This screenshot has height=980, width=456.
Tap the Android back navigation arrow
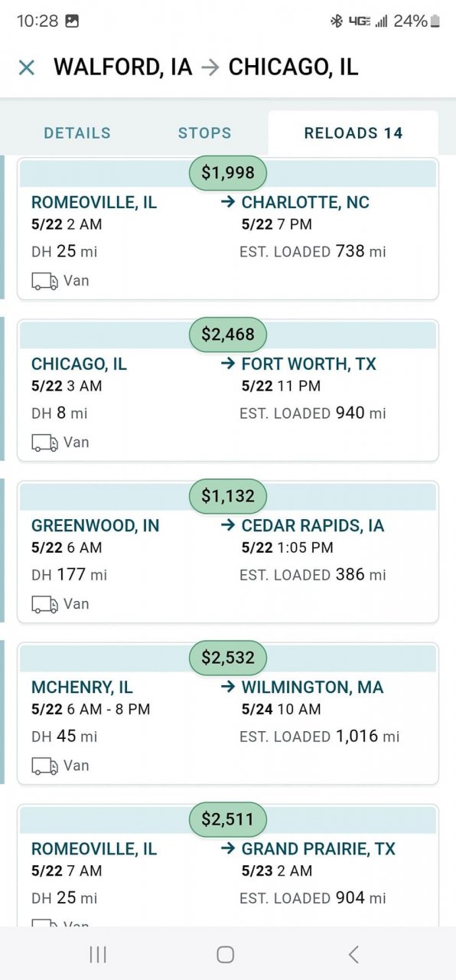(x=353, y=954)
